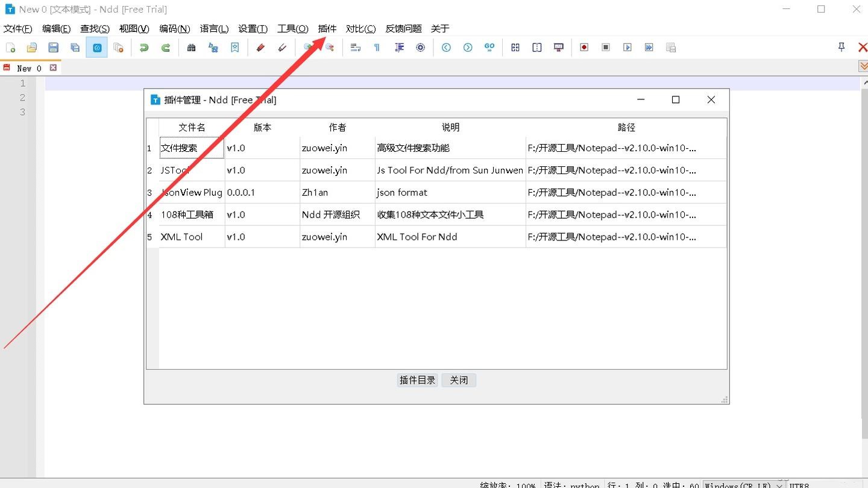Image resolution: width=868 pixels, height=488 pixels.
Task: Select the 文件搜索 plugin cell
Action: 192,148
